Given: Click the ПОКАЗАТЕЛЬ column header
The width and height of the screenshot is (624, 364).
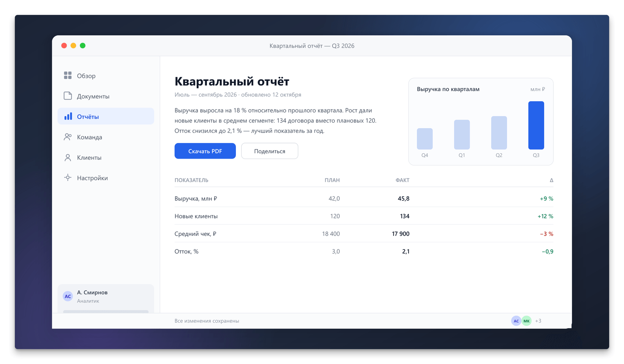Looking at the screenshot, I should 191,180.
